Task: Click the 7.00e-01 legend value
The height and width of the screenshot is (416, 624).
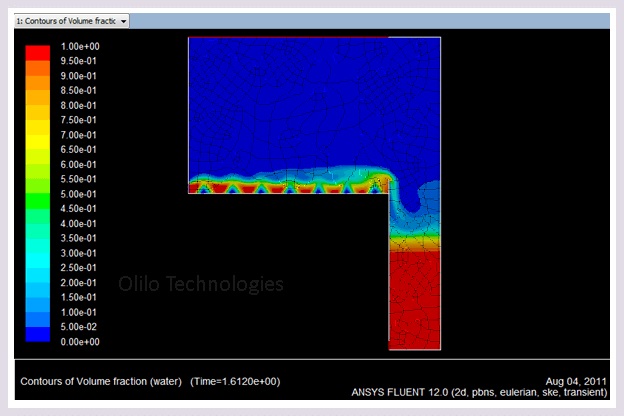Action: pos(78,135)
